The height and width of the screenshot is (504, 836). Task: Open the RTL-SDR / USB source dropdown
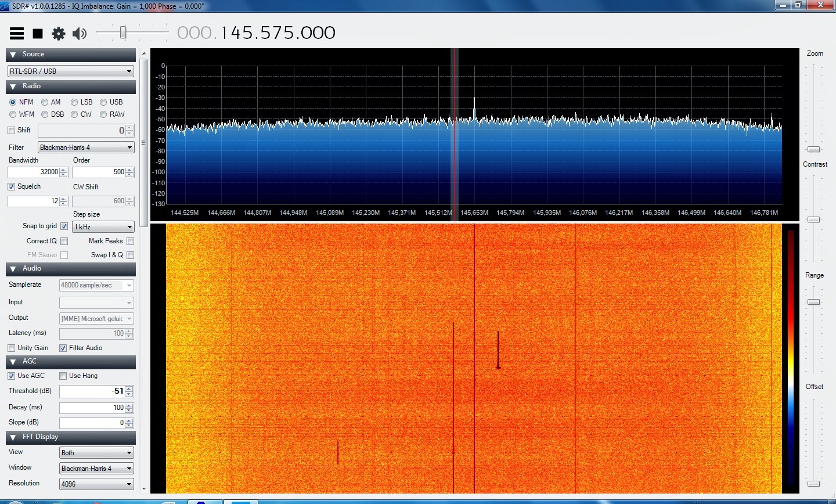tap(71, 71)
